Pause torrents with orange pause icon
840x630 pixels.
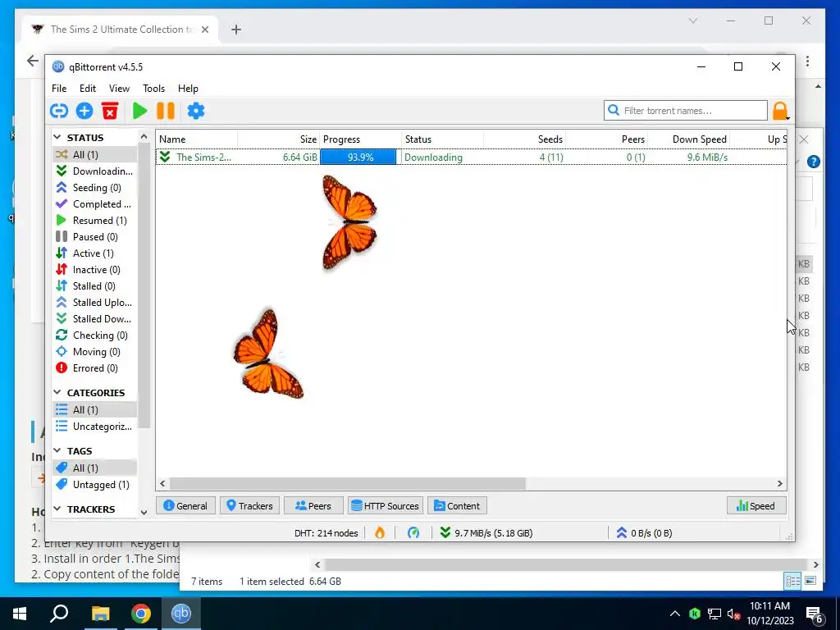166,111
